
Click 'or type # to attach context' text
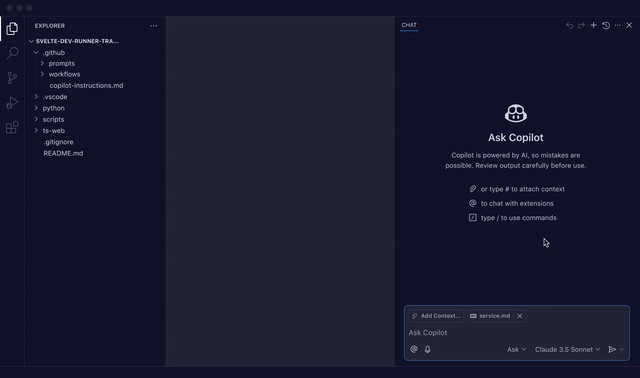tap(522, 189)
